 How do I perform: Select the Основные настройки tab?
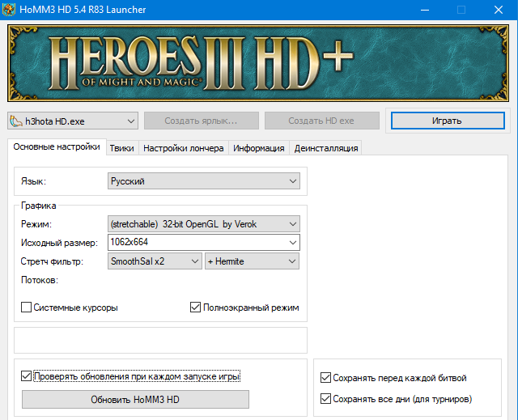(x=57, y=147)
